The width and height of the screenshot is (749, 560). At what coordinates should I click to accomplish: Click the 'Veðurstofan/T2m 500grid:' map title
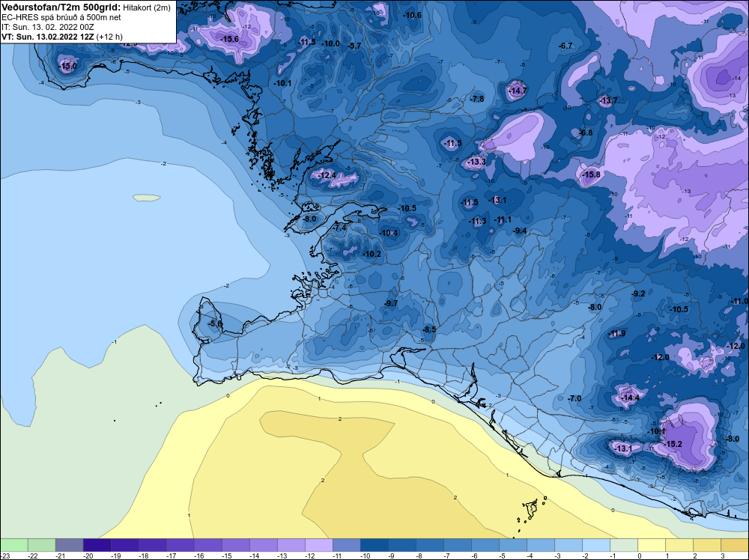point(61,7)
